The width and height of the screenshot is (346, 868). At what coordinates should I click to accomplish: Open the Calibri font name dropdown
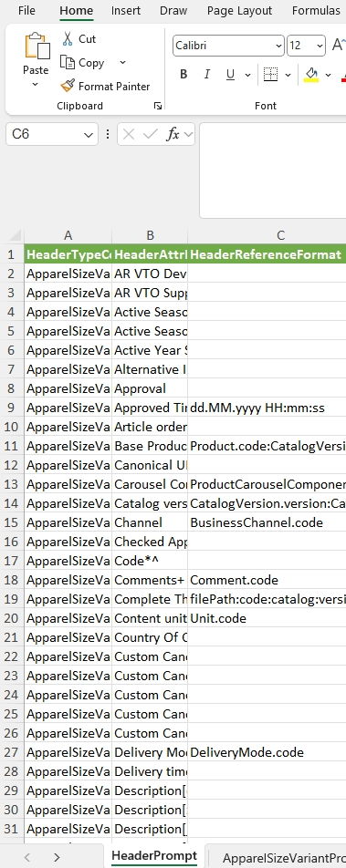(x=278, y=46)
